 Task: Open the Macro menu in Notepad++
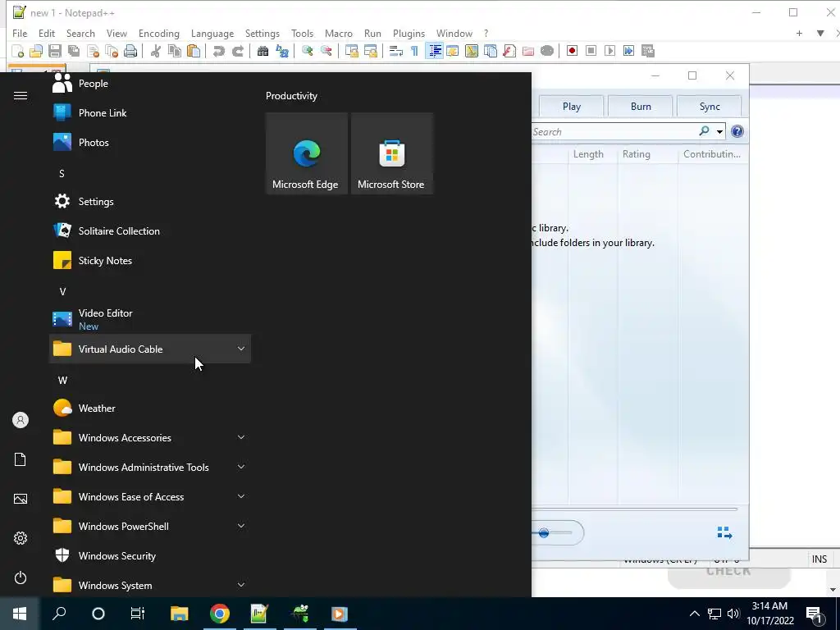tap(339, 33)
